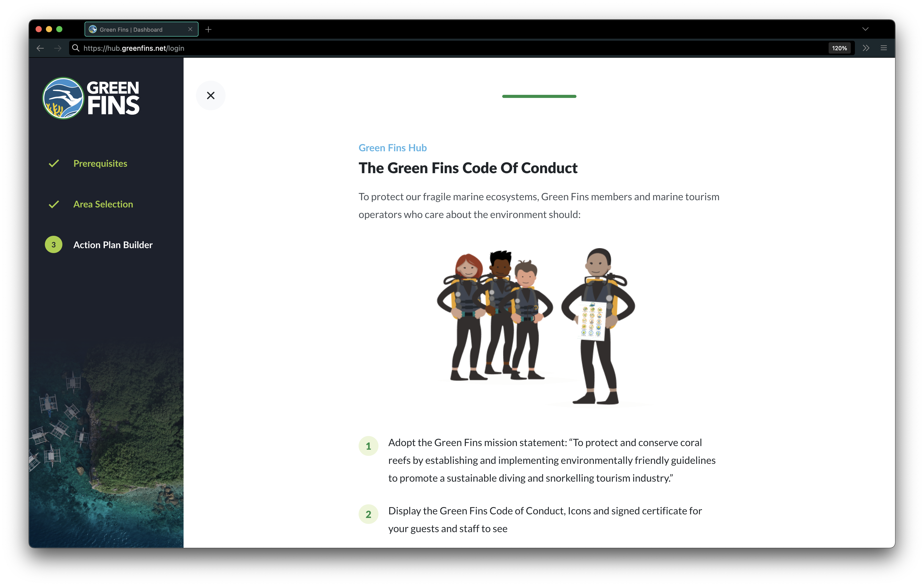Click the Area Selection checkmark icon
This screenshot has width=924, height=586.
click(54, 204)
